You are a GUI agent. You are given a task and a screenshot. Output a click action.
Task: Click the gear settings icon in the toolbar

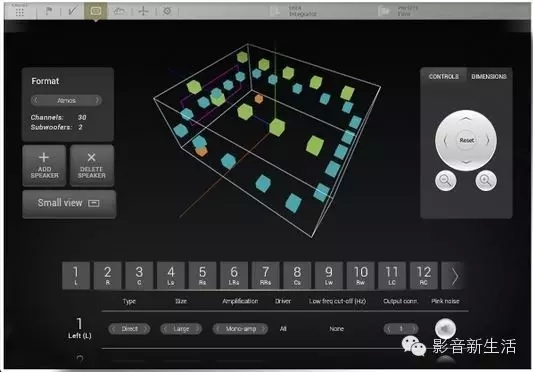[167, 11]
